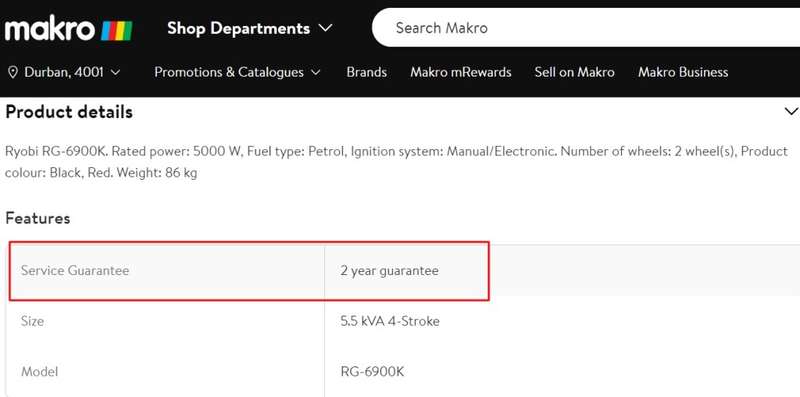Go to the Brands page

point(366,72)
